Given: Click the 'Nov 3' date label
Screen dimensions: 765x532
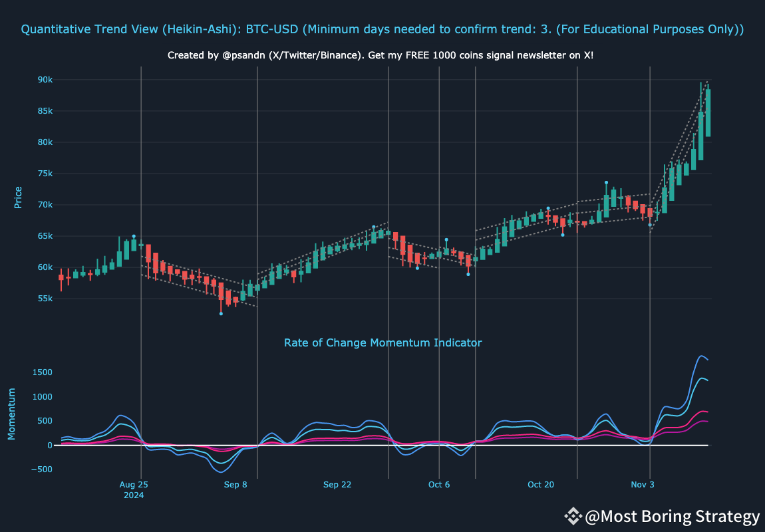Looking at the screenshot, I should (x=643, y=485).
